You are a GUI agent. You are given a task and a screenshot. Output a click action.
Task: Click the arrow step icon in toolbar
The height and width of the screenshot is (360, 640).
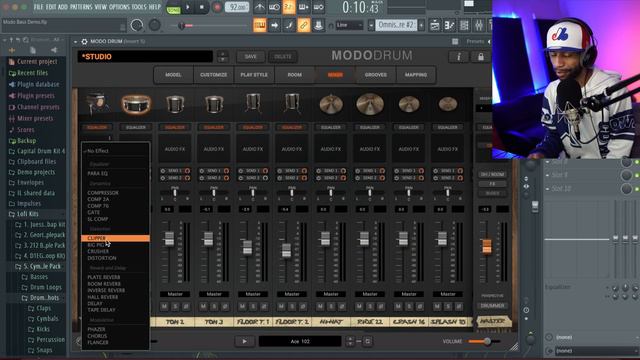coord(274,25)
